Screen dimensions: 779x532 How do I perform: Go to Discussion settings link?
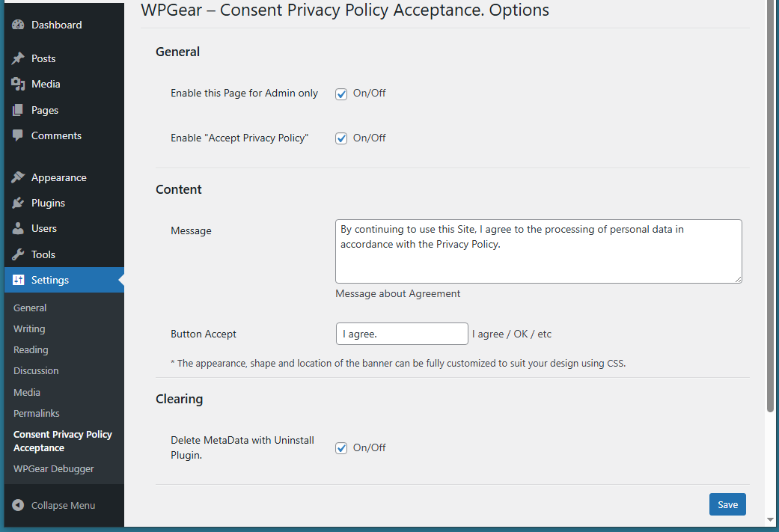pos(36,370)
